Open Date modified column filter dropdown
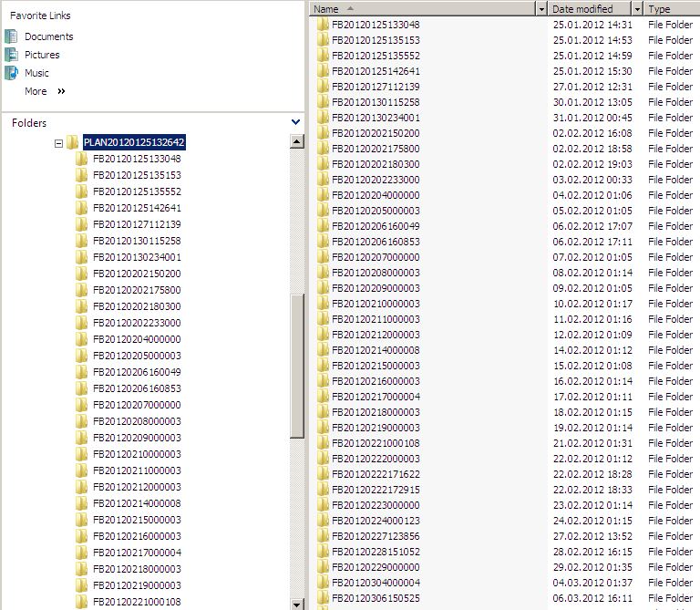Screen dimensions: 700x610 [637, 9]
